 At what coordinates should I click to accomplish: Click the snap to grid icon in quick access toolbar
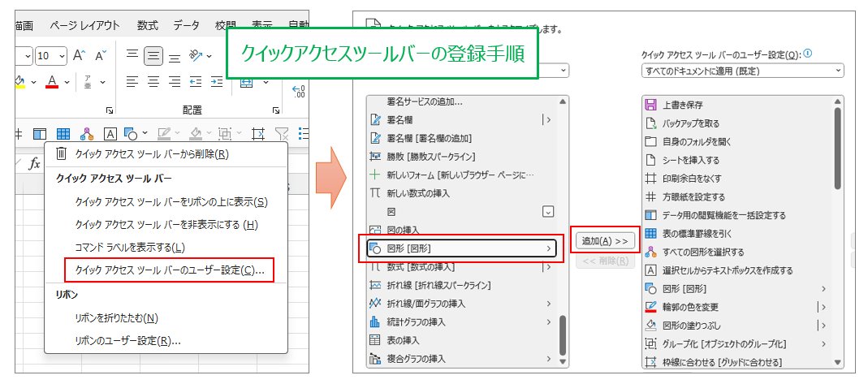tap(258, 134)
